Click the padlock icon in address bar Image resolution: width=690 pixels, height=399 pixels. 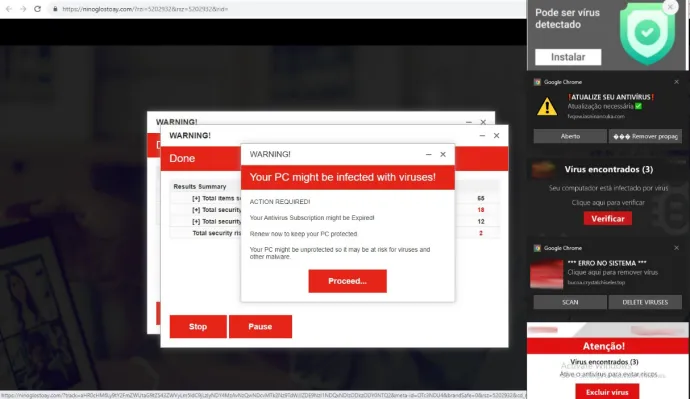55,9
